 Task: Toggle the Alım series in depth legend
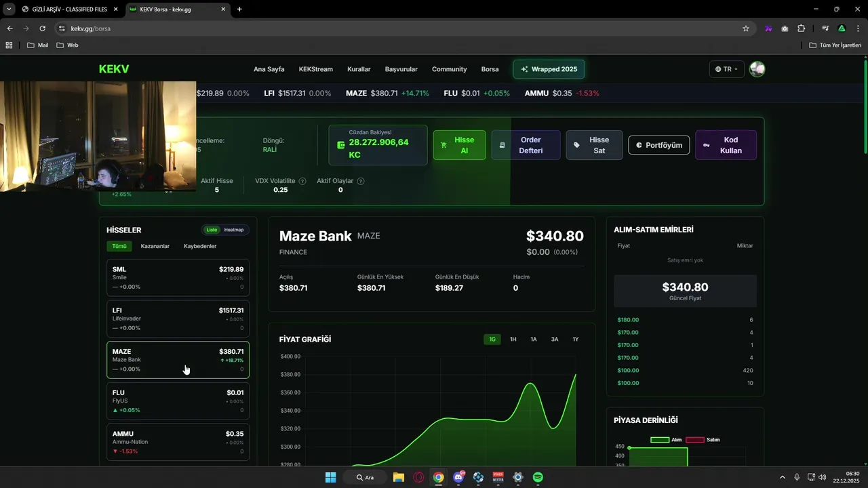666,440
